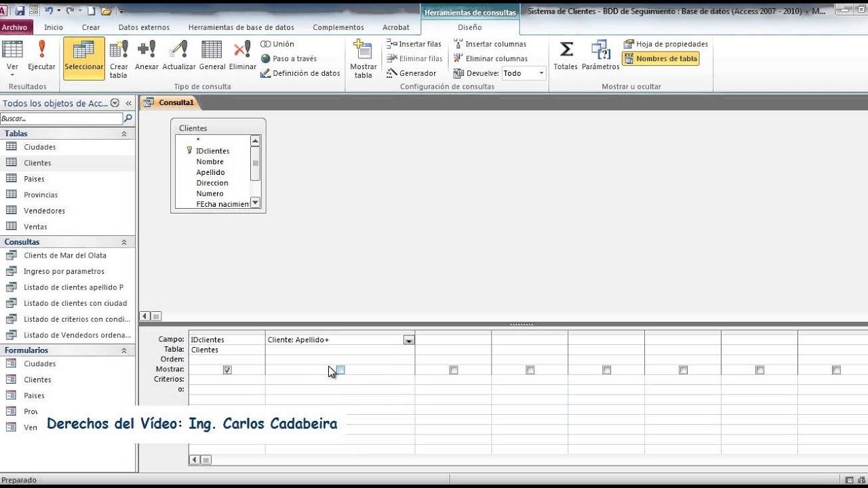Select Nombre field in Clientes field list
This screenshot has width=868, height=488.
[210, 162]
